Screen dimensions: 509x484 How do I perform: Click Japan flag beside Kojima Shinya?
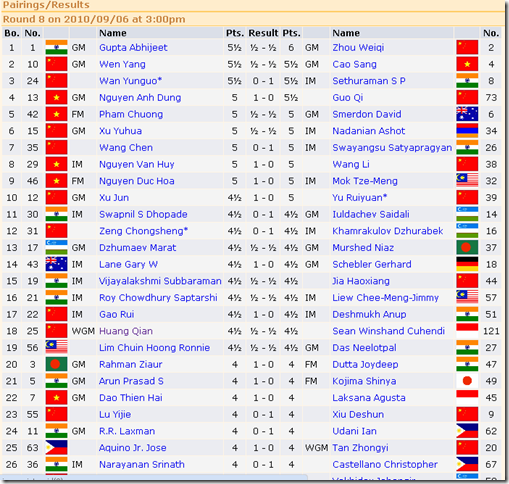(x=467, y=381)
